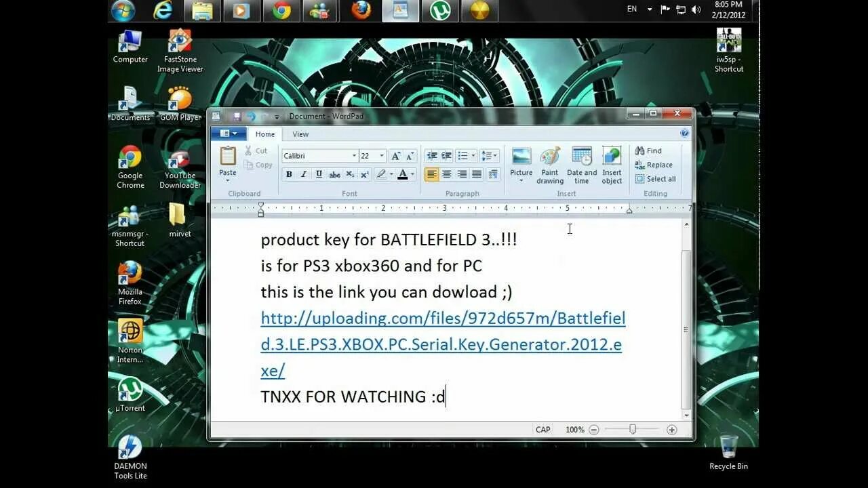868x488 pixels.
Task: Click the Paste clipboard icon
Action: (228, 156)
